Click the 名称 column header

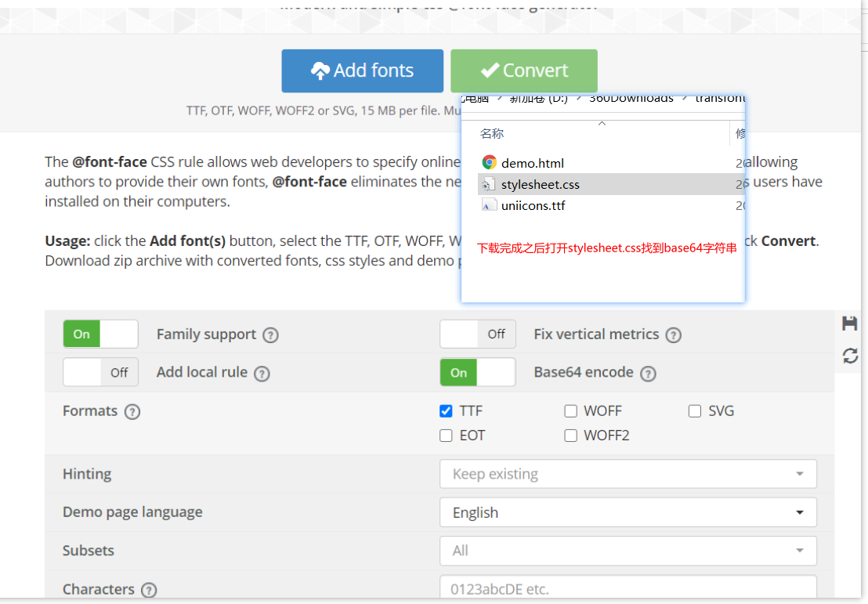click(x=492, y=133)
